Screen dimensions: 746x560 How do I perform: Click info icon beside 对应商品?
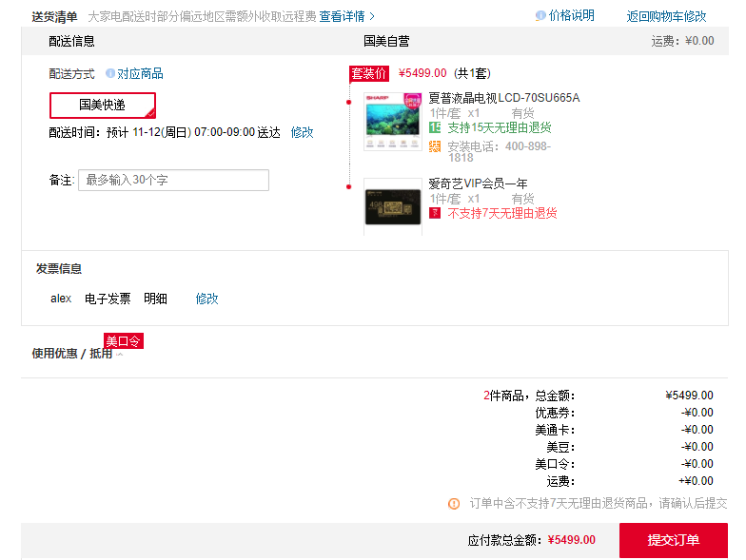tap(110, 73)
